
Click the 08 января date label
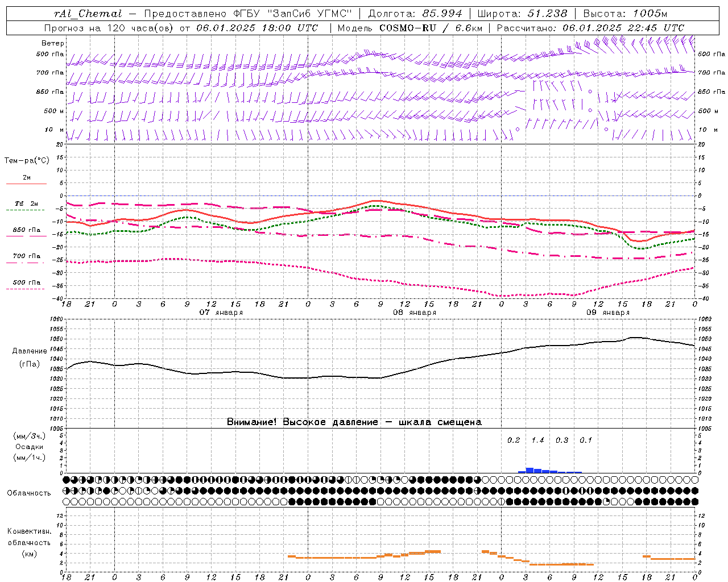[x=415, y=313]
